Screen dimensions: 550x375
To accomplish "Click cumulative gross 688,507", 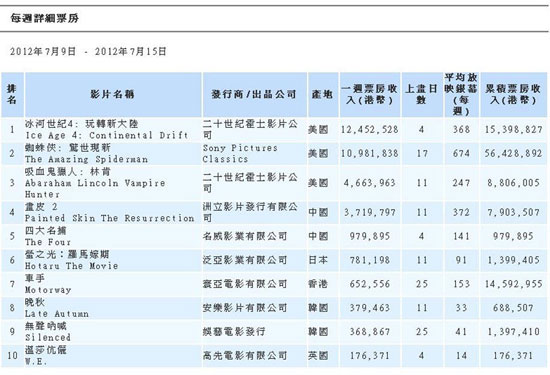I will click(514, 308).
